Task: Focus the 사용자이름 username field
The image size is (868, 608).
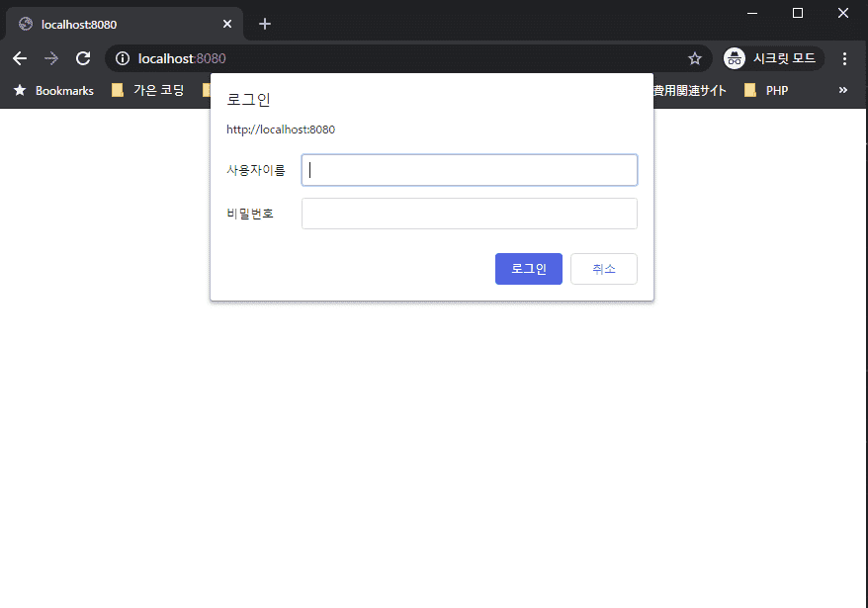Action: 470,170
